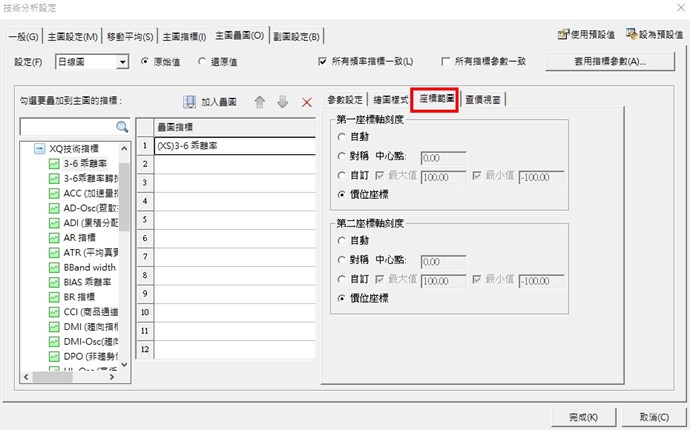Select 對稱 in 第二座標軸刻度
Screen dimensions: 690x430
coord(341,260)
